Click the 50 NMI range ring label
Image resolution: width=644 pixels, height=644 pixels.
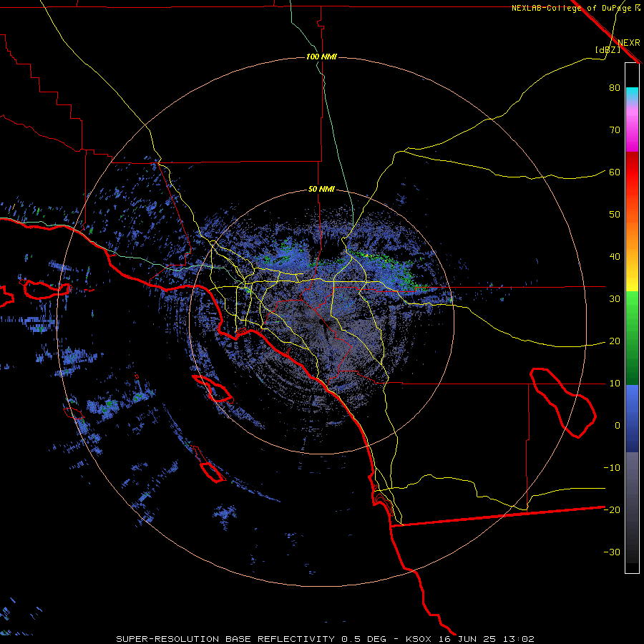click(x=321, y=190)
